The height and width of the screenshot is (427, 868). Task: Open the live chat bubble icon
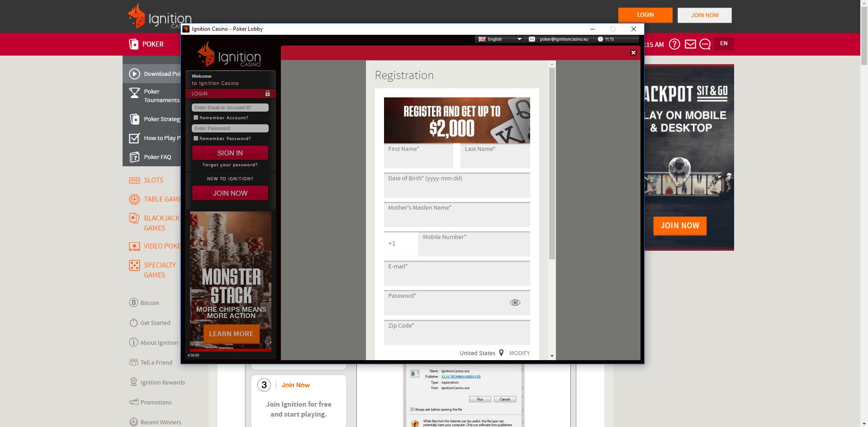click(x=705, y=44)
